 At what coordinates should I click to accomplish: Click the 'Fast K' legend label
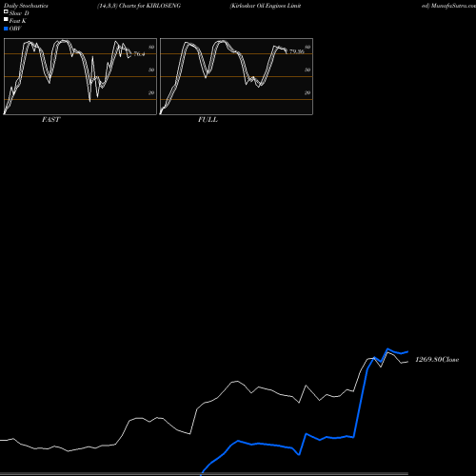coord(18,21)
